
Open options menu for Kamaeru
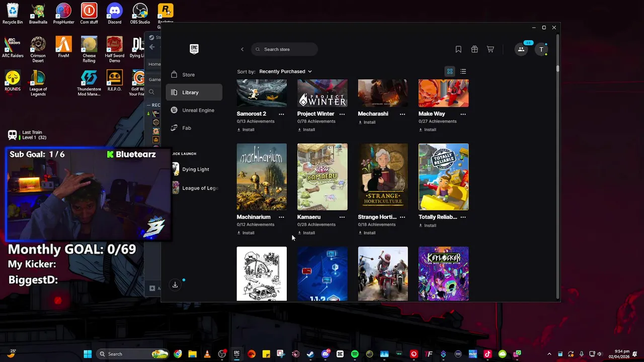342,217
